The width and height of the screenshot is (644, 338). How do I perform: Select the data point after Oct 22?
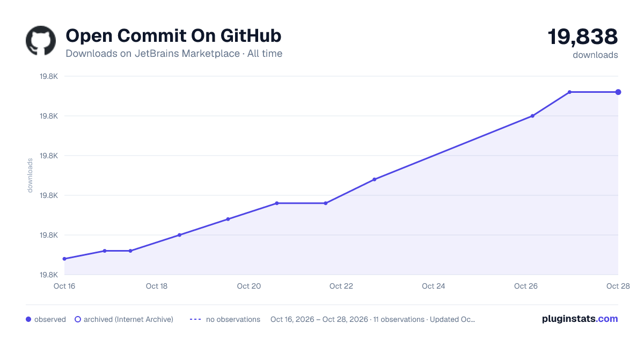374,179
